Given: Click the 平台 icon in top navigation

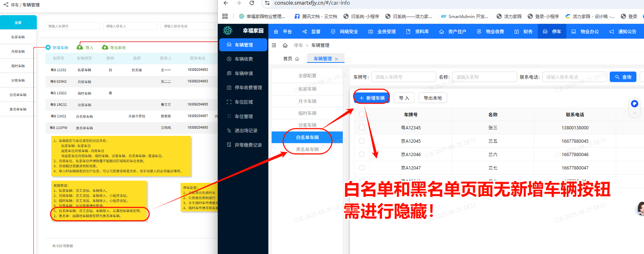Looking at the screenshot, I should (x=276, y=32).
